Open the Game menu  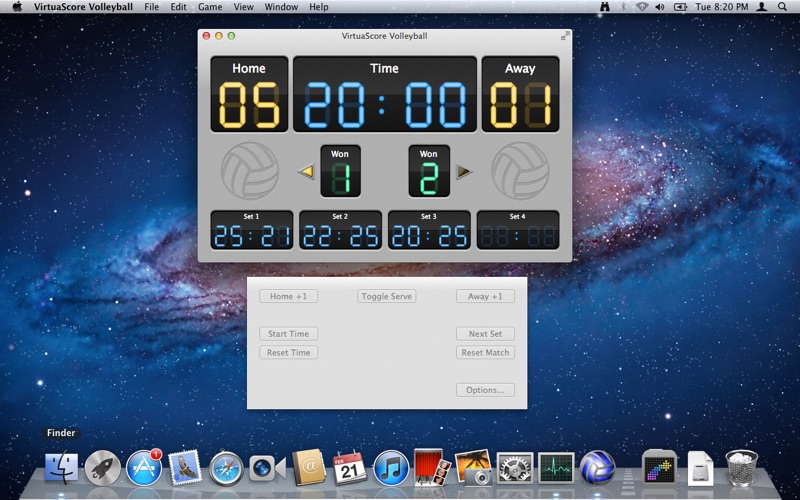coord(210,7)
